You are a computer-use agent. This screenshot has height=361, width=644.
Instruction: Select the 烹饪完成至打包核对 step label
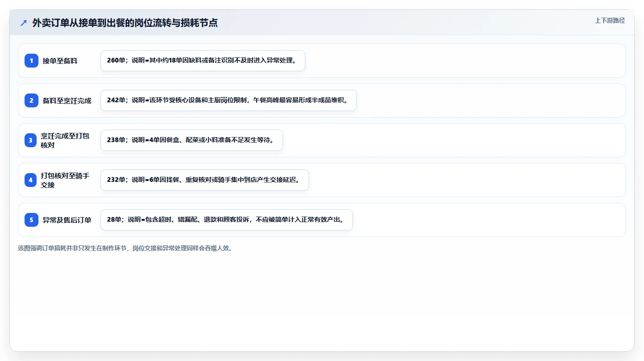(65, 140)
